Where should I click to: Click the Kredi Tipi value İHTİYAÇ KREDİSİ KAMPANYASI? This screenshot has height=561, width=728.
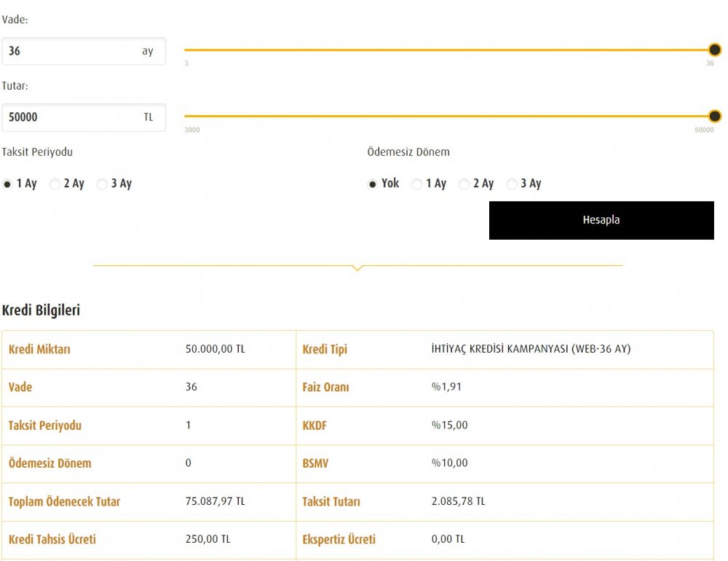[x=531, y=349]
